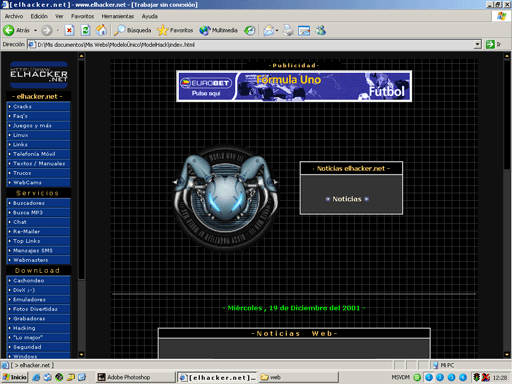Screen dimensions: 512x384
Task: Open the Favoritos menu in menu bar
Action: [x=82, y=16]
